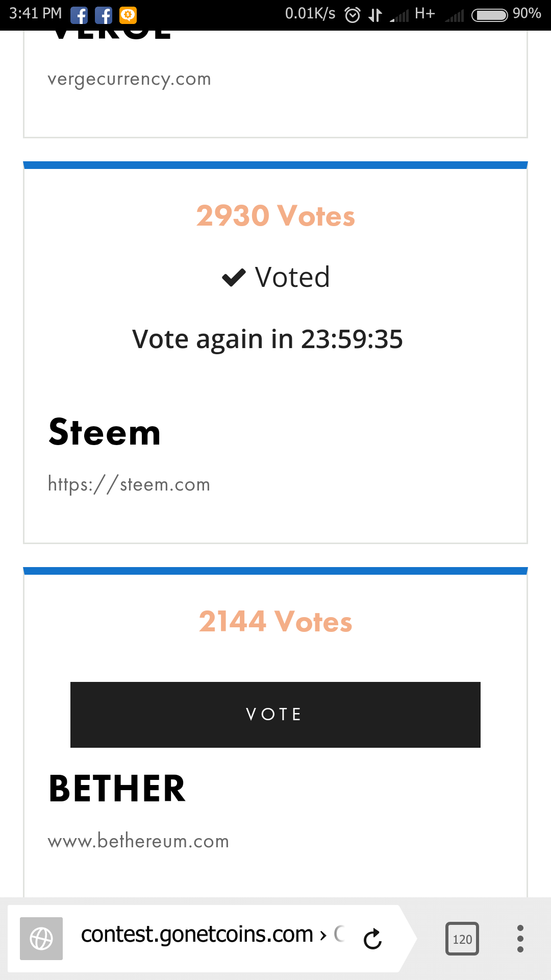Open the vergecurrency.com link
This screenshot has width=551, height=980.
tap(129, 80)
